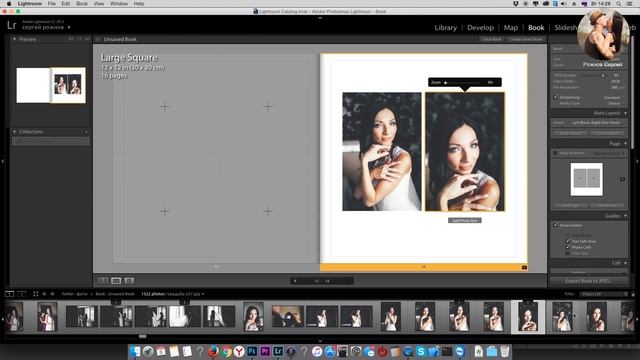Click the Lr logo in the identity plate

click(x=12, y=25)
